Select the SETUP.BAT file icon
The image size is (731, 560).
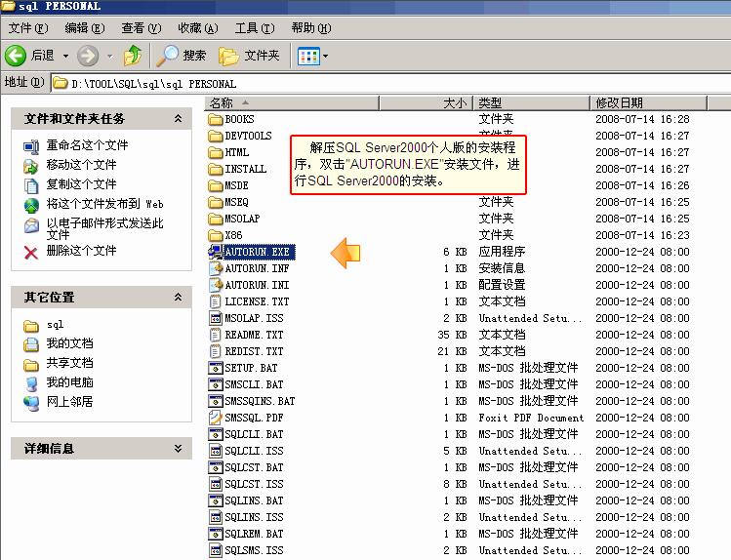tap(216, 368)
